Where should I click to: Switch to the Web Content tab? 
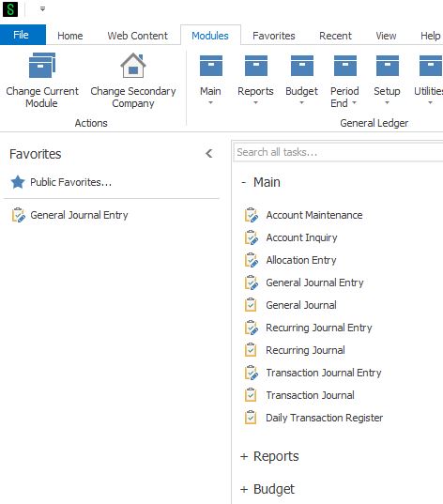pyautogui.click(x=138, y=36)
